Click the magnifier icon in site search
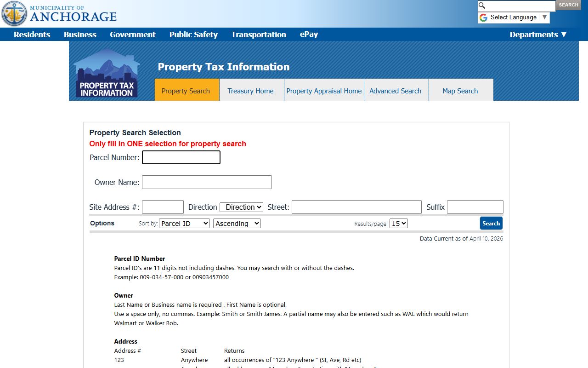 coord(482,6)
